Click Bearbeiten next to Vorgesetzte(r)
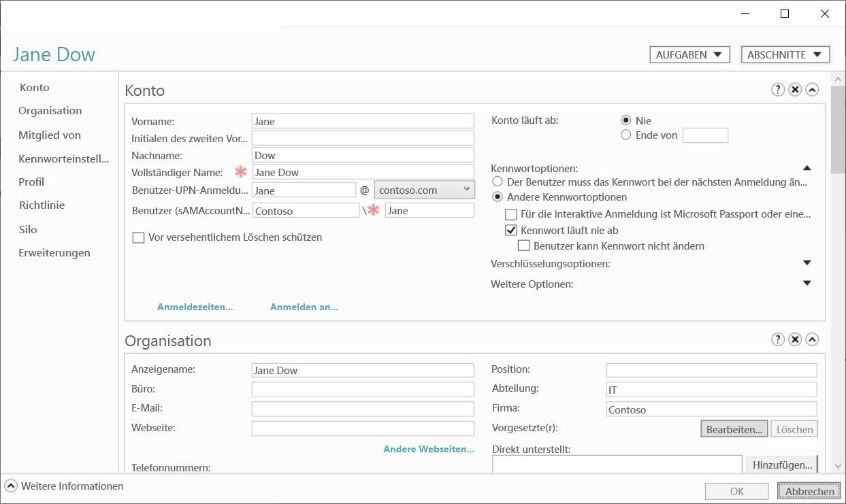The image size is (846, 504). point(734,429)
